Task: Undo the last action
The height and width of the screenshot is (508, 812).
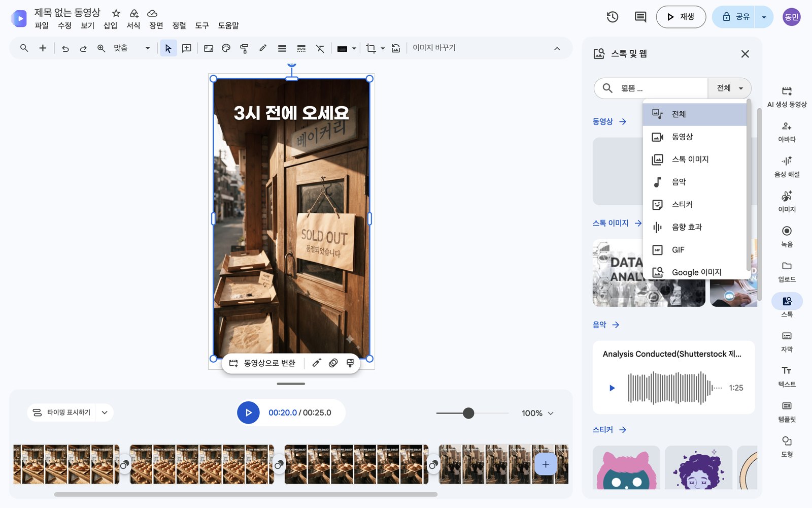Action: pos(65,48)
